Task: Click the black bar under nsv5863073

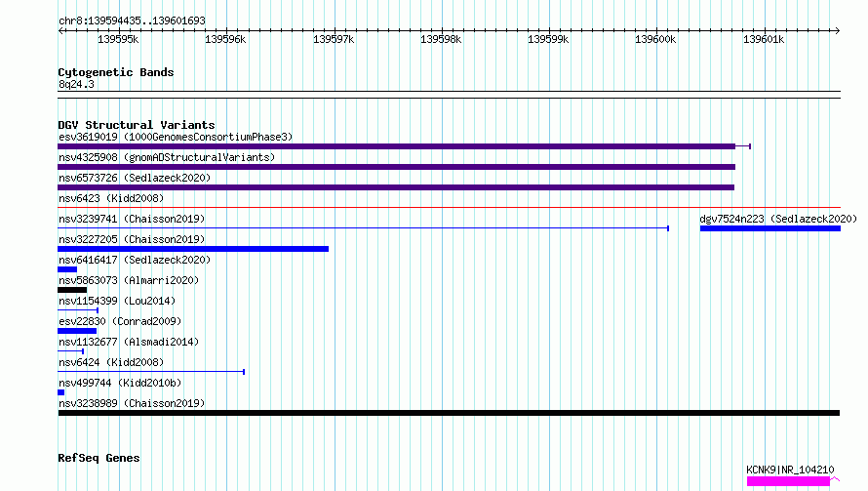Action: 72,290
